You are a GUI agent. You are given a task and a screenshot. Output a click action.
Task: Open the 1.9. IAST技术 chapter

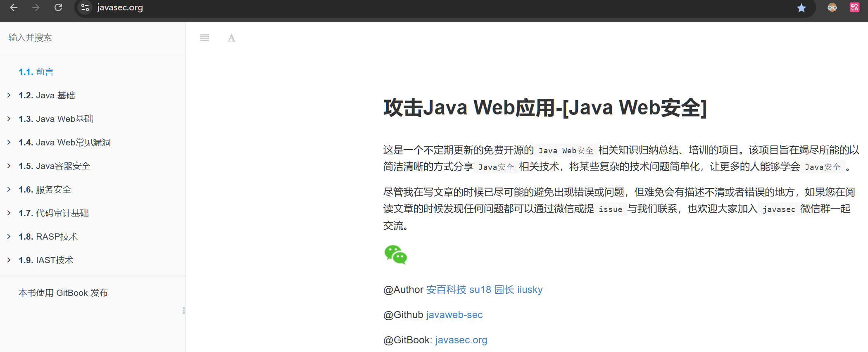tap(46, 260)
